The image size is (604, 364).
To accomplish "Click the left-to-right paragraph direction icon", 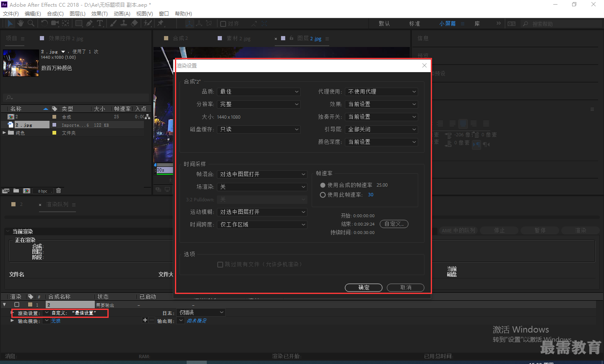I will [476, 144].
